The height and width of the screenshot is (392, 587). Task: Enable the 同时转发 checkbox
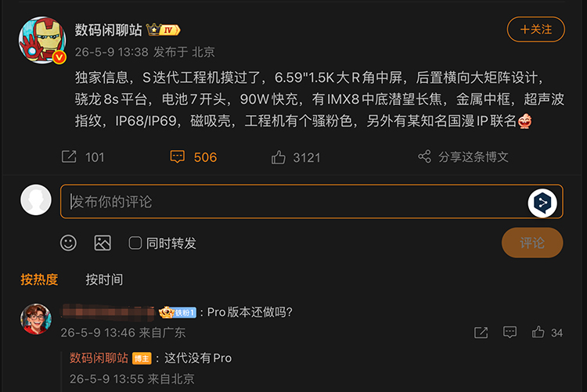[135, 243]
